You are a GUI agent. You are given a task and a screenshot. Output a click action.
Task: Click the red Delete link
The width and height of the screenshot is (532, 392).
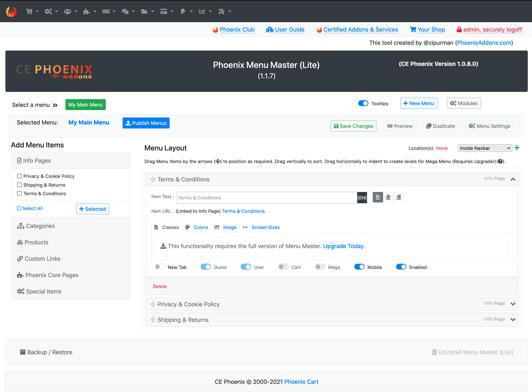[160, 286]
